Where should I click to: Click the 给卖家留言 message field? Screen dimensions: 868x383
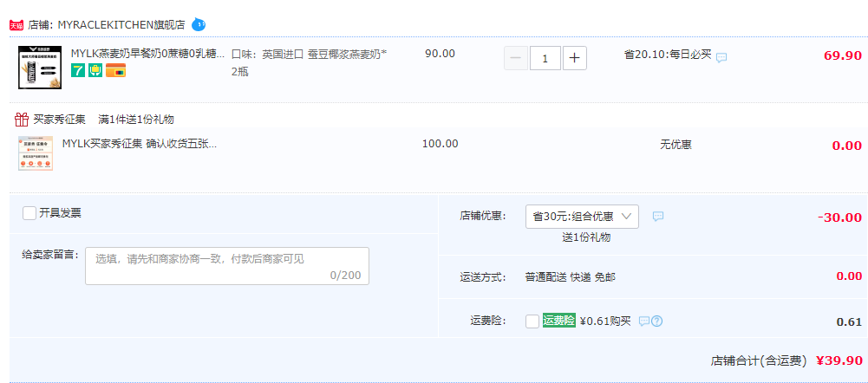coord(227,266)
